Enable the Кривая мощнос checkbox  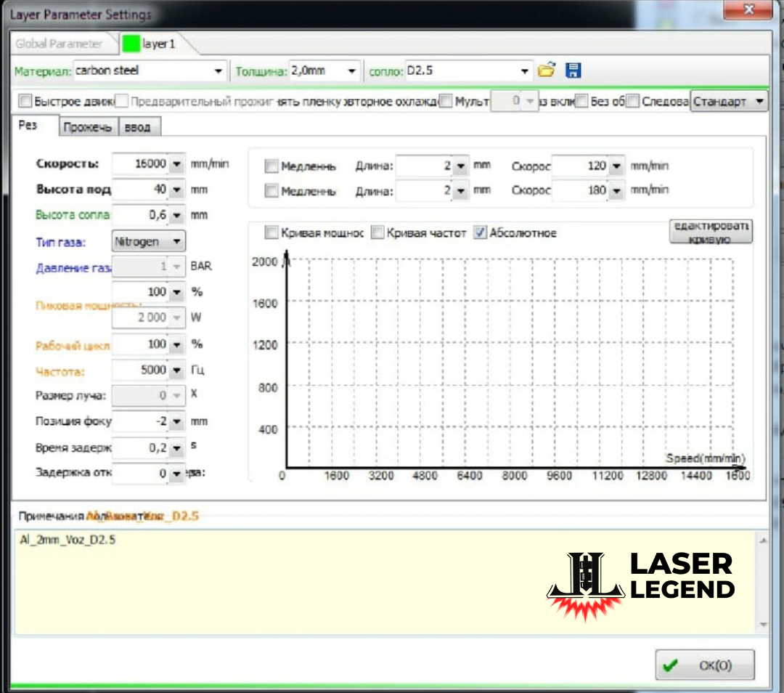tap(272, 233)
